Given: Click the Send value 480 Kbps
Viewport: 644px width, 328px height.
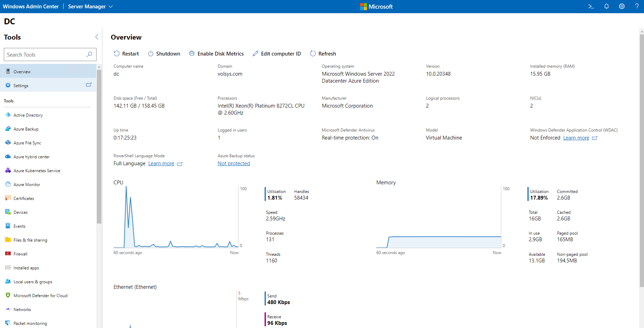Looking at the screenshot, I should 278,302.
